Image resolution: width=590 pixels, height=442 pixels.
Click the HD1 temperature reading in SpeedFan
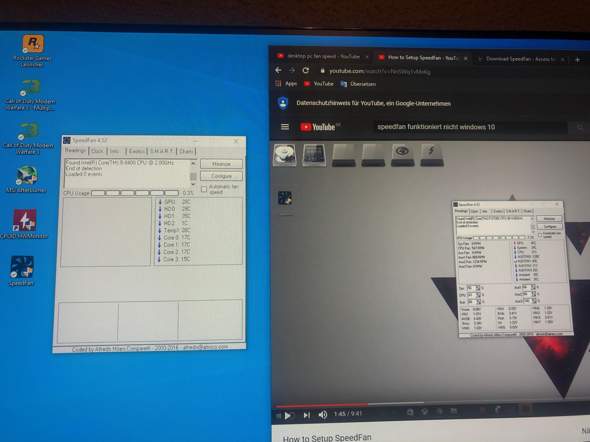[x=175, y=216]
